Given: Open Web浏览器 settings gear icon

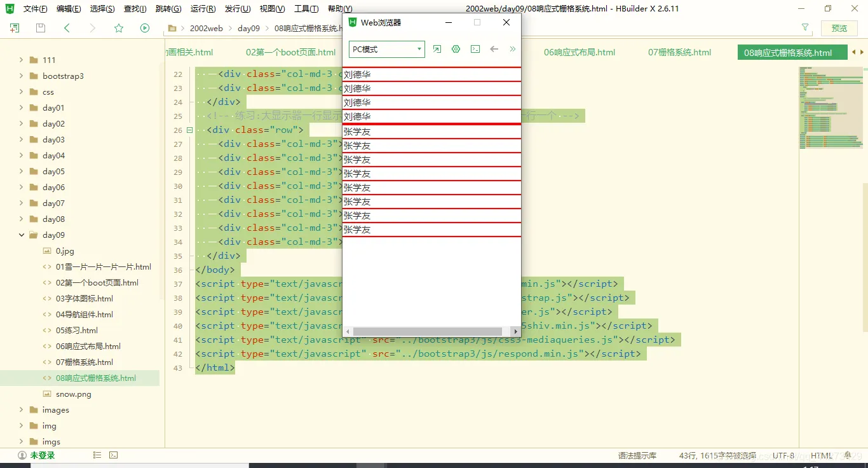Looking at the screenshot, I should click(456, 49).
